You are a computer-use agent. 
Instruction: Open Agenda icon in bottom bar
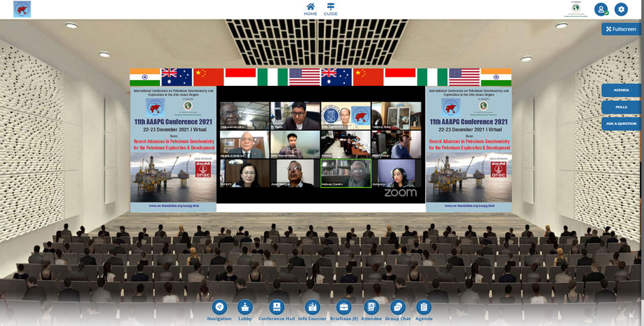click(x=423, y=307)
